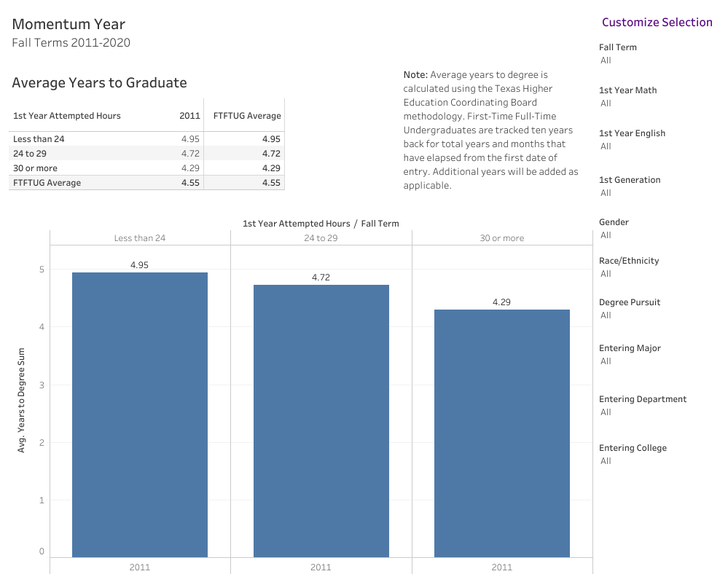Click the Less than 24 bar

pos(139,414)
